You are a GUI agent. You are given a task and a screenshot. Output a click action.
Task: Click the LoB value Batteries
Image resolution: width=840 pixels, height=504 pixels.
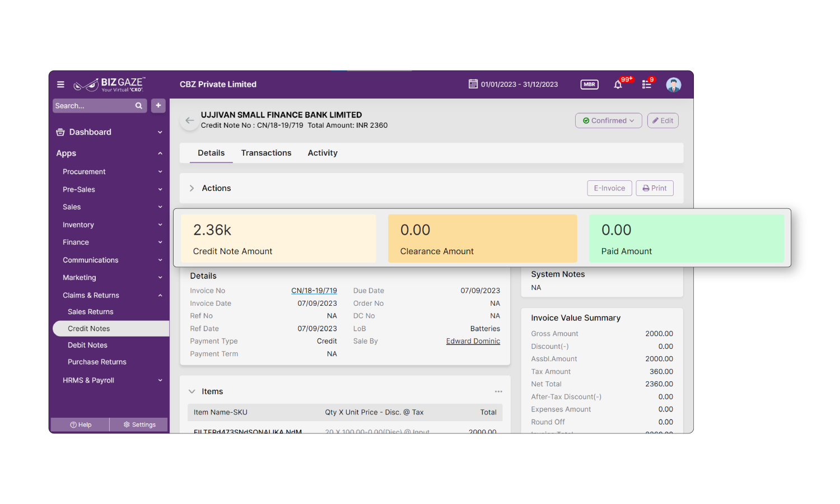coord(485,329)
